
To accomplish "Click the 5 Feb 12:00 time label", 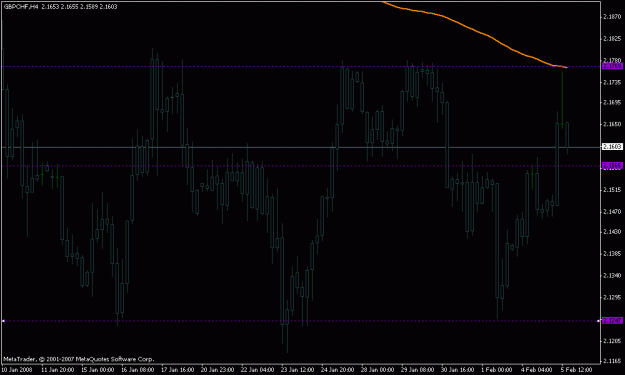I will pos(576,370).
